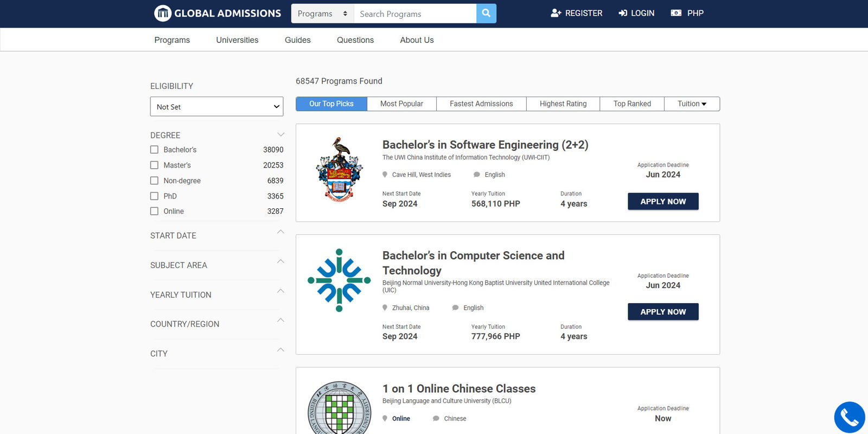
Task: Open the Tuition sort dropdown
Action: (x=692, y=104)
